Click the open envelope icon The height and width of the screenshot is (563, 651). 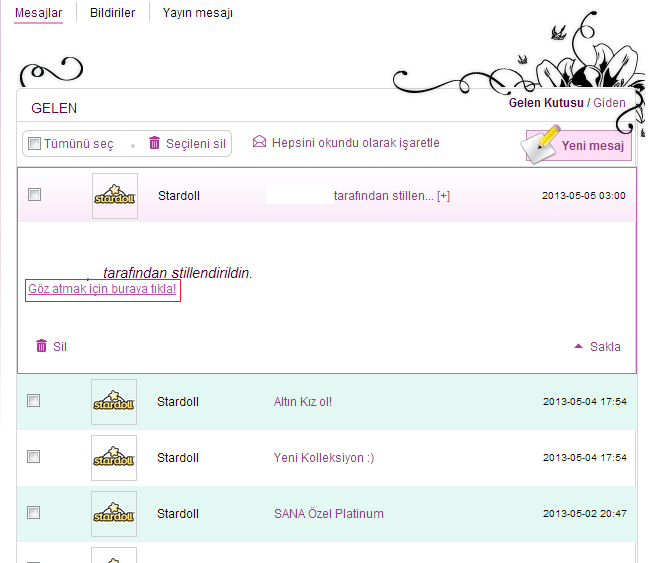coord(259,142)
